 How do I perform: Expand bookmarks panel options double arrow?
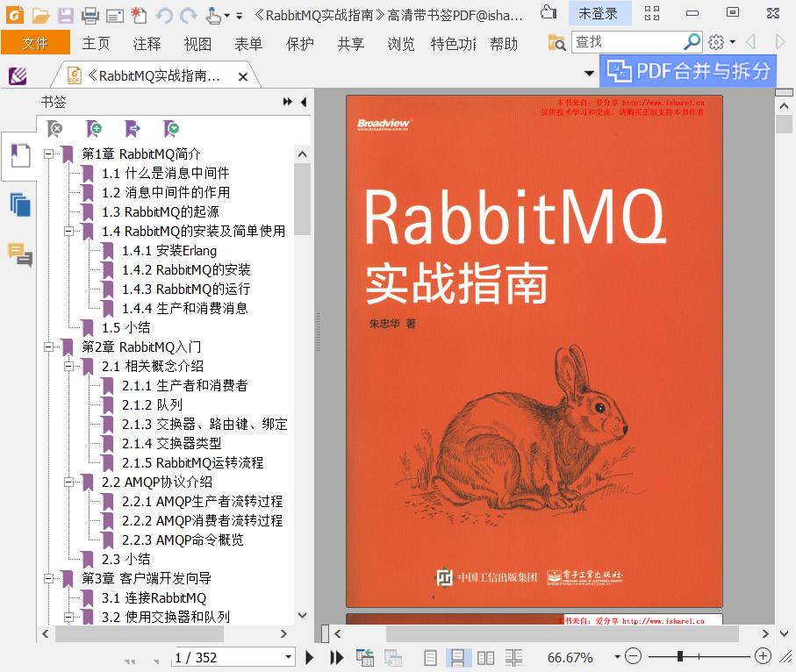(287, 102)
